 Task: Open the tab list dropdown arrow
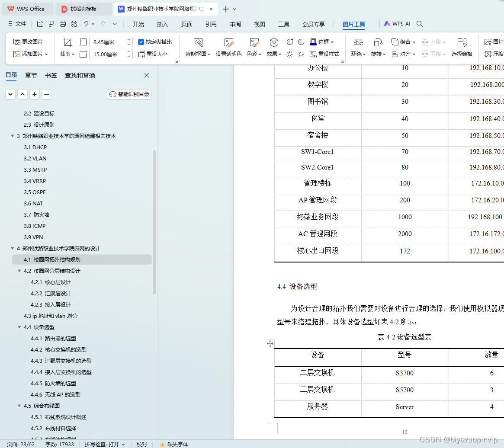coord(234,9)
